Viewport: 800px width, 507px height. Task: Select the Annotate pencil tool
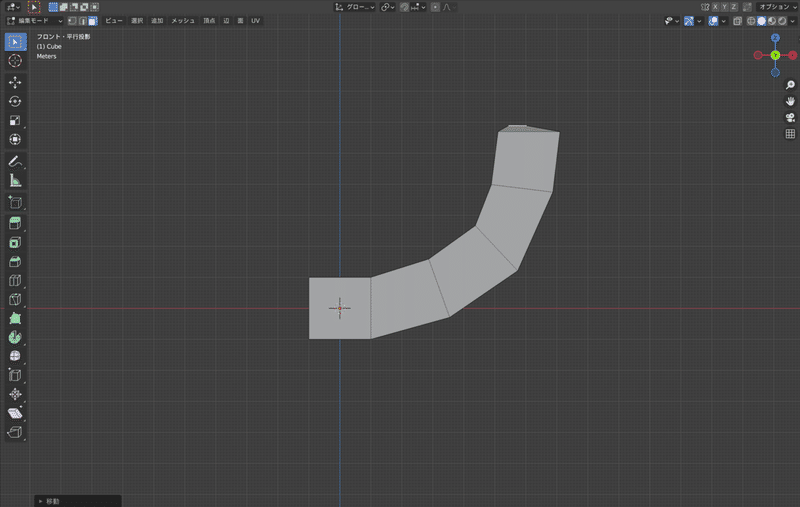(15, 162)
